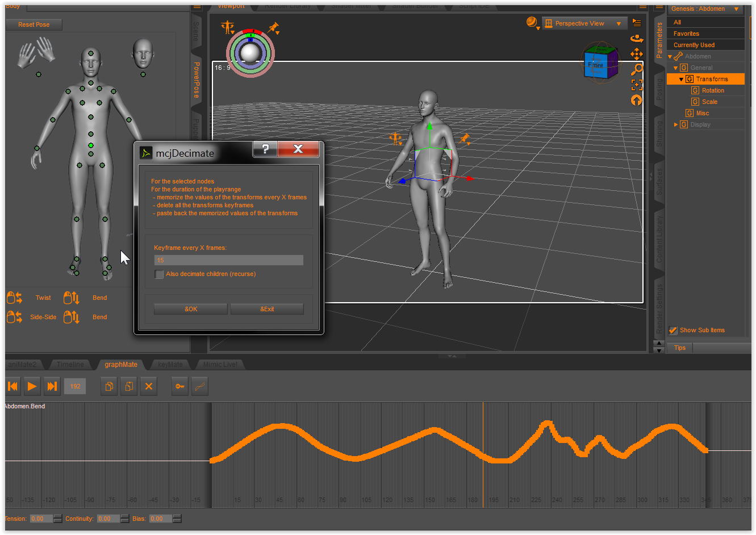
Task: Click the Side-Side control icon
Action: pos(14,317)
